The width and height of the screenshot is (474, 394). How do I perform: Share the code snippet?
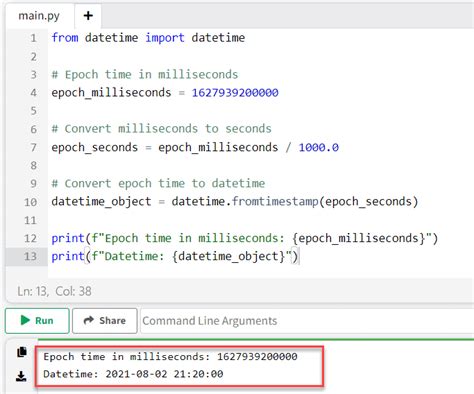click(105, 321)
